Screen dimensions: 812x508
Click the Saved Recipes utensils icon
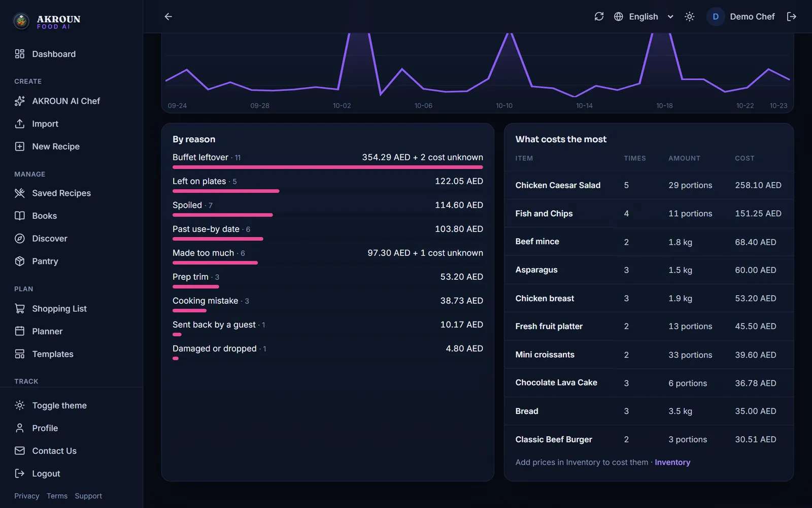pos(20,193)
